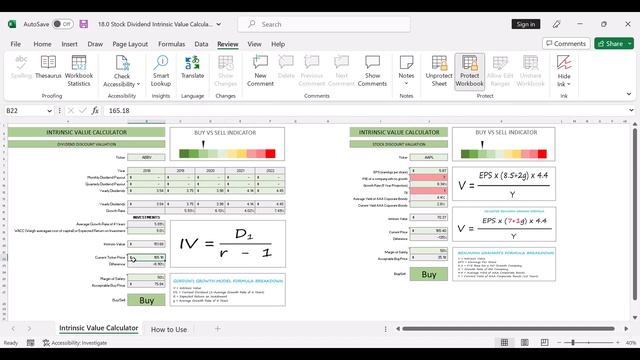The height and width of the screenshot is (360, 640).
Task: Open Smart Lookup
Action: (161, 71)
